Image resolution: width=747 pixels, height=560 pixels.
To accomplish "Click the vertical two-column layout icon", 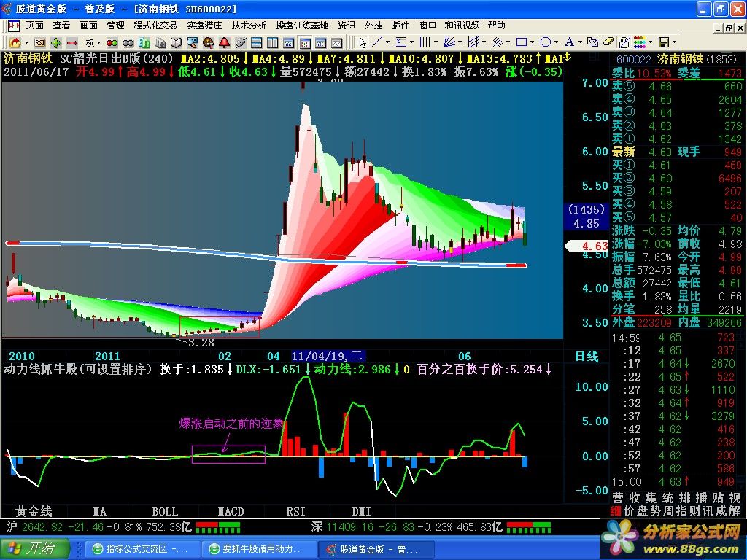I will [x=273, y=43].
